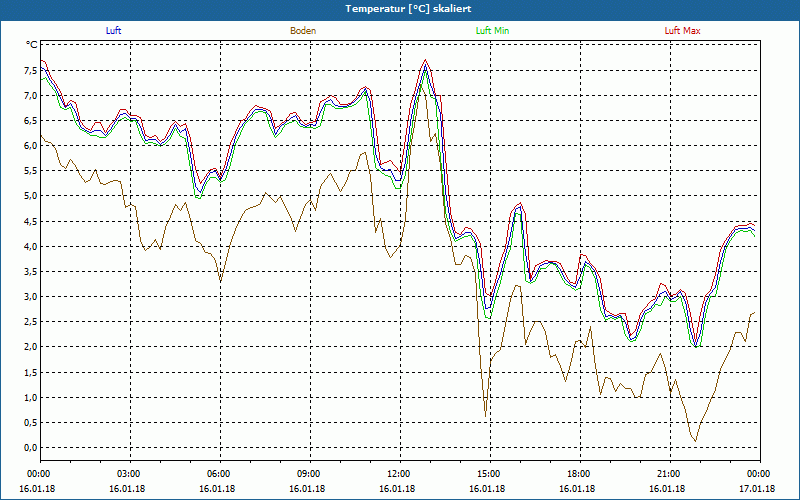Click the '7,5' y-axis value
Viewport: 800px width, 500px height.
(31, 70)
